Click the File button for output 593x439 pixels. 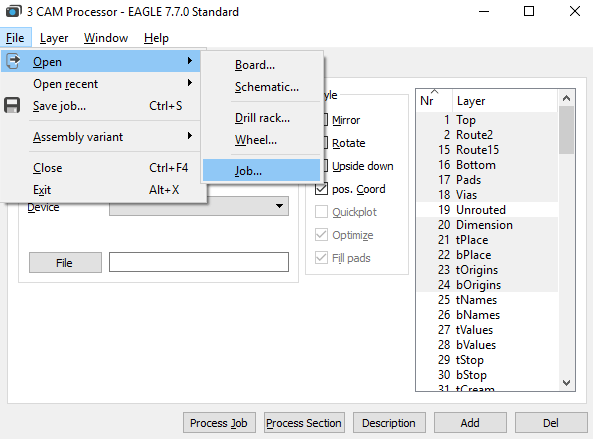(x=65, y=262)
